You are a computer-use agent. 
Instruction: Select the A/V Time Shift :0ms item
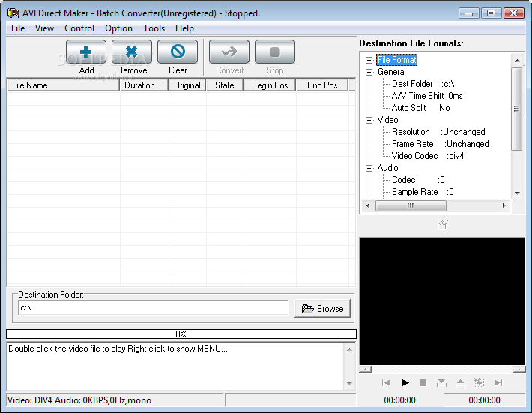[x=427, y=96]
